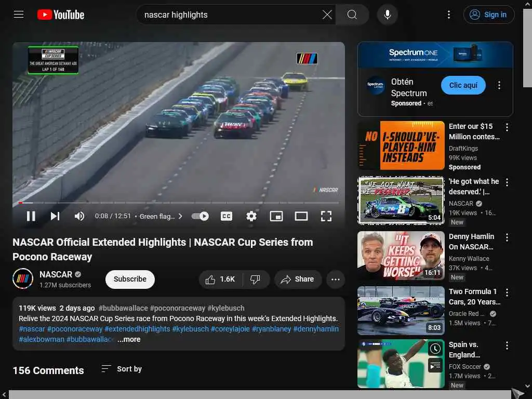Turn on closed captions
This screenshot has width=532, height=399.
pyautogui.click(x=227, y=216)
